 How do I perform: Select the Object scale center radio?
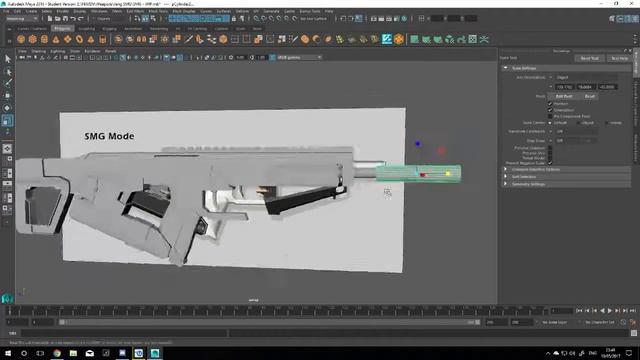tap(578, 123)
